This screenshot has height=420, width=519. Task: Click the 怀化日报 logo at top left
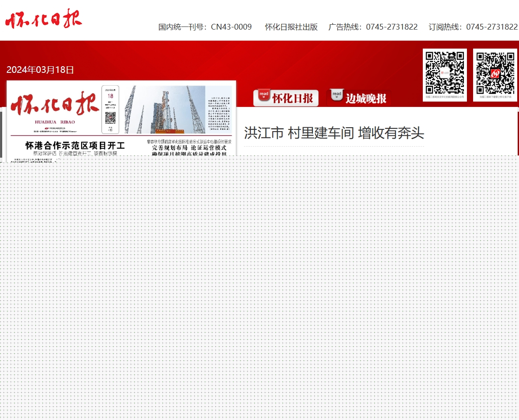pyautogui.click(x=43, y=19)
